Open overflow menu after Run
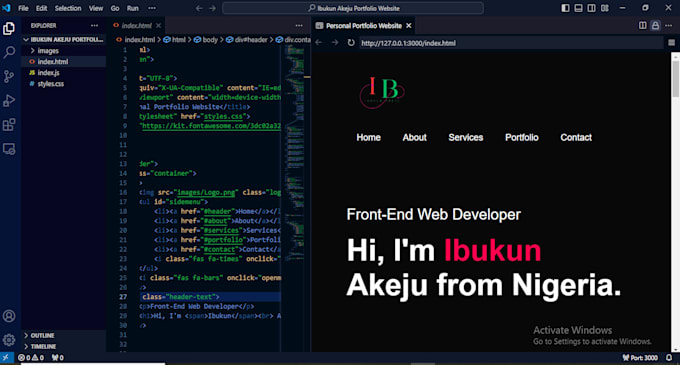The width and height of the screenshot is (680, 365). (152, 8)
